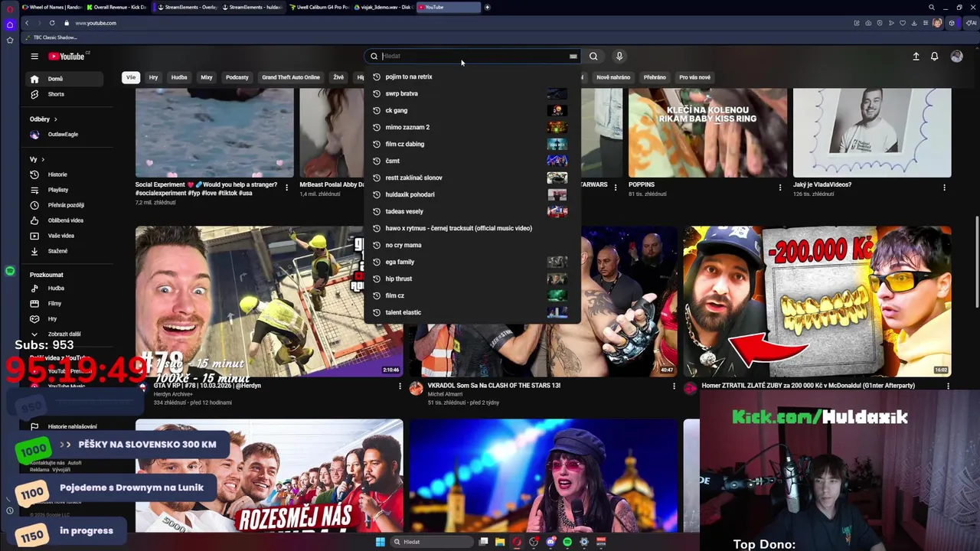The height and width of the screenshot is (551, 980).
Task: Open the on-screen keyboard in search box
Action: [x=573, y=56]
